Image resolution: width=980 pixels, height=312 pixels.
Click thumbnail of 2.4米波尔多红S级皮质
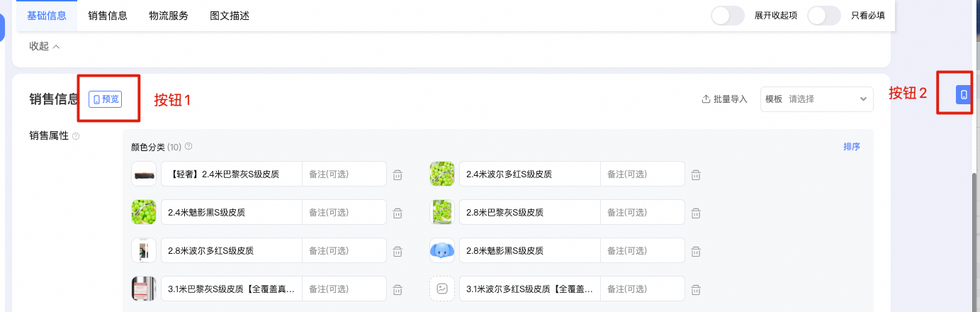pyautogui.click(x=442, y=174)
